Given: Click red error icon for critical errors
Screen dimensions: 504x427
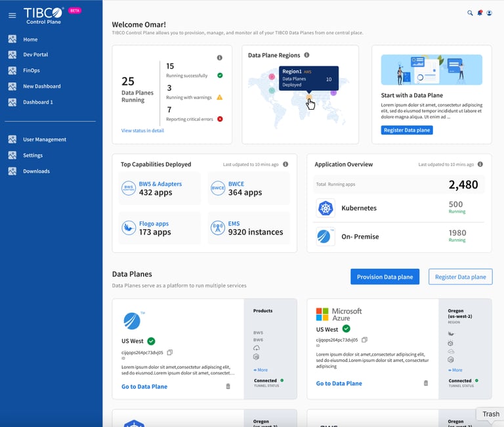Looking at the screenshot, I should 220,119.
